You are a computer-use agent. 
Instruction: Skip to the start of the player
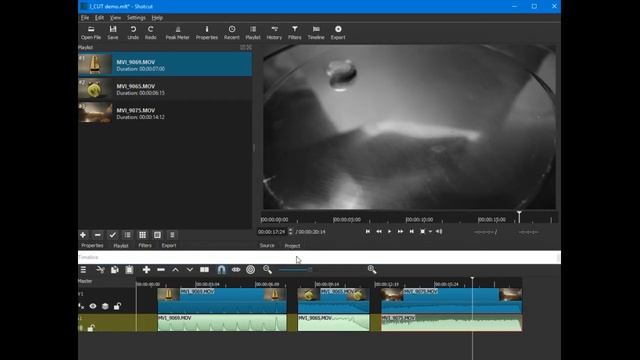point(368,231)
